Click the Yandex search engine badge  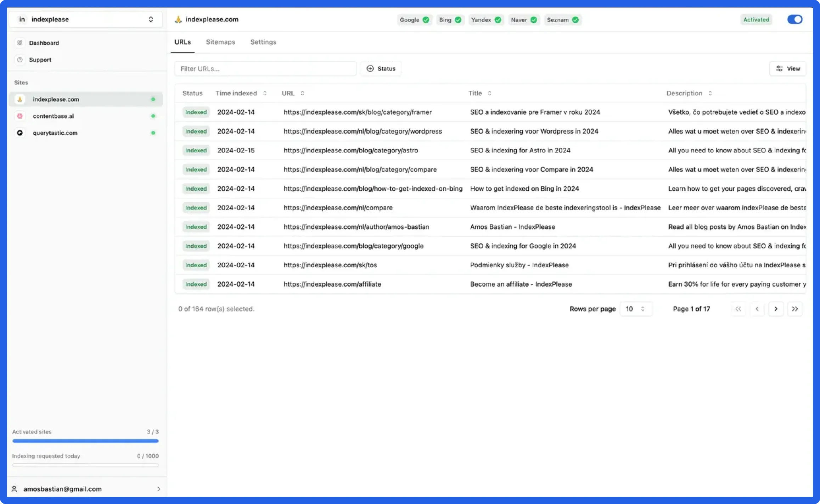click(x=486, y=20)
